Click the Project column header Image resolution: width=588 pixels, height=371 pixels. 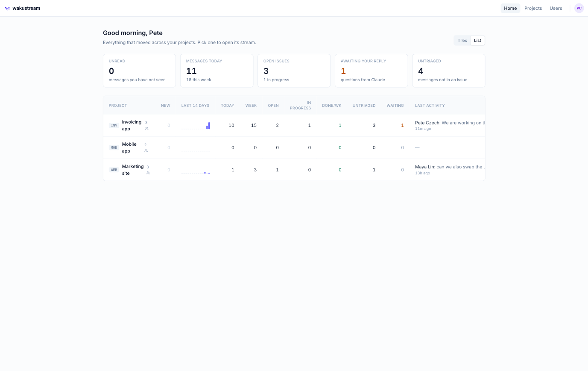click(118, 106)
